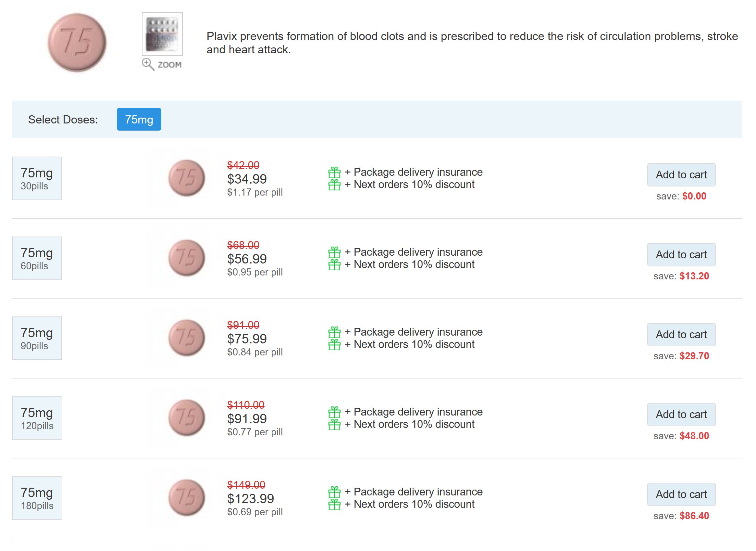The image size is (756, 551).
Task: Click the 75mg 30pills package box
Action: (37, 178)
